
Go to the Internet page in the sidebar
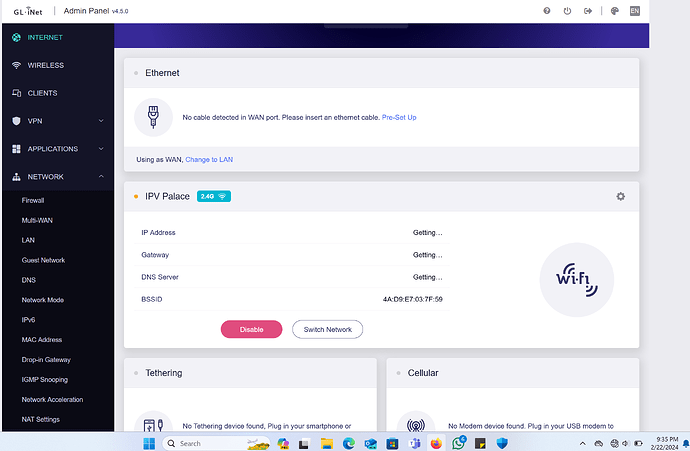pos(45,38)
